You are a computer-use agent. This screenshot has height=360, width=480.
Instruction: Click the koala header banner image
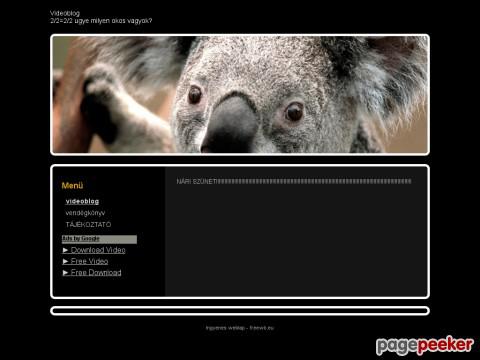tap(240, 95)
